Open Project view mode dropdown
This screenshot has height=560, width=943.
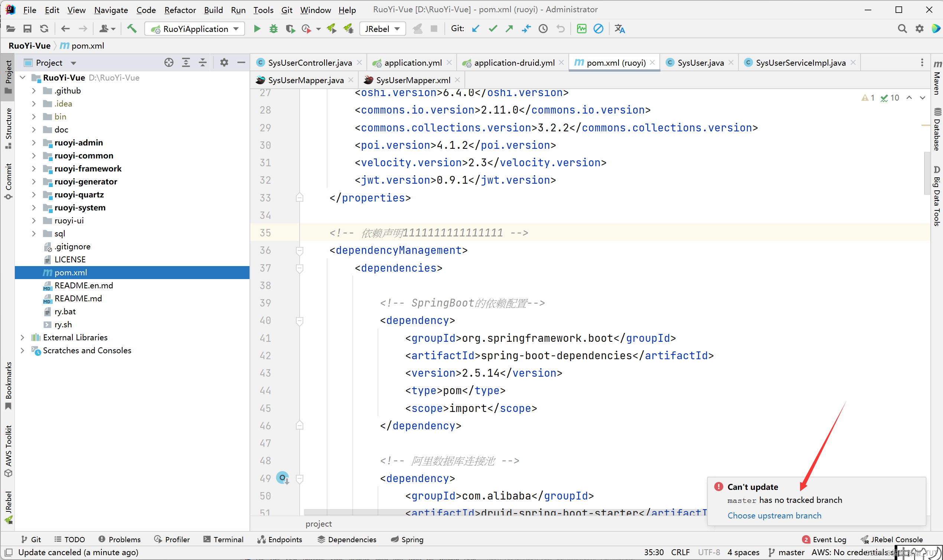click(73, 63)
